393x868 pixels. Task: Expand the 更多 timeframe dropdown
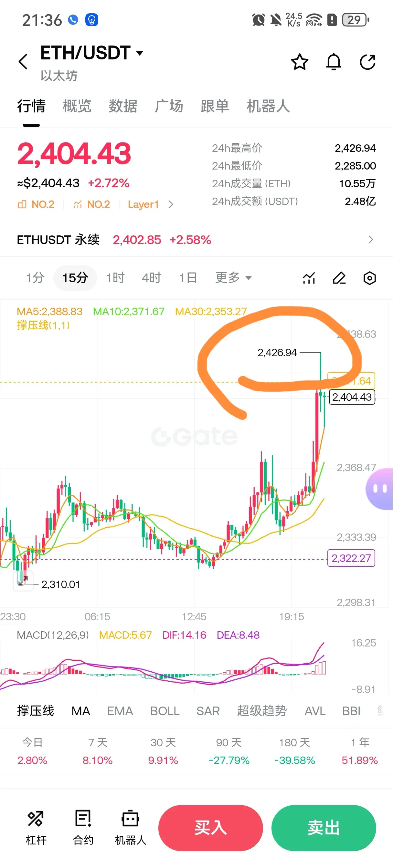(x=233, y=278)
